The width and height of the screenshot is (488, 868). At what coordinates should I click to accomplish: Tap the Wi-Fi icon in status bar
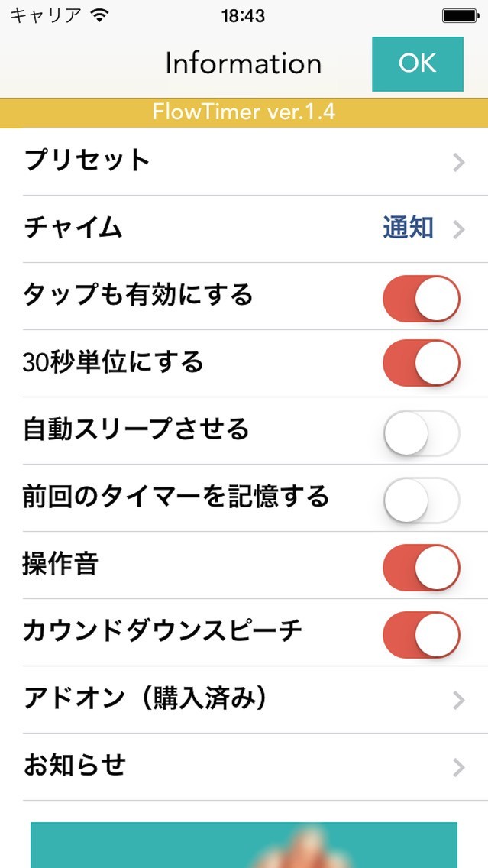pyautogui.click(x=99, y=15)
